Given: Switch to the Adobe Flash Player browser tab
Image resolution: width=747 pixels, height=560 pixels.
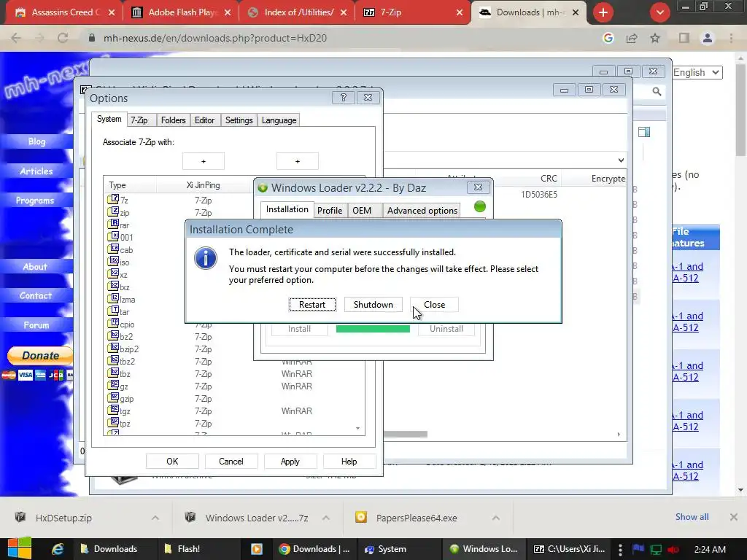Looking at the screenshot, I should [x=181, y=12].
